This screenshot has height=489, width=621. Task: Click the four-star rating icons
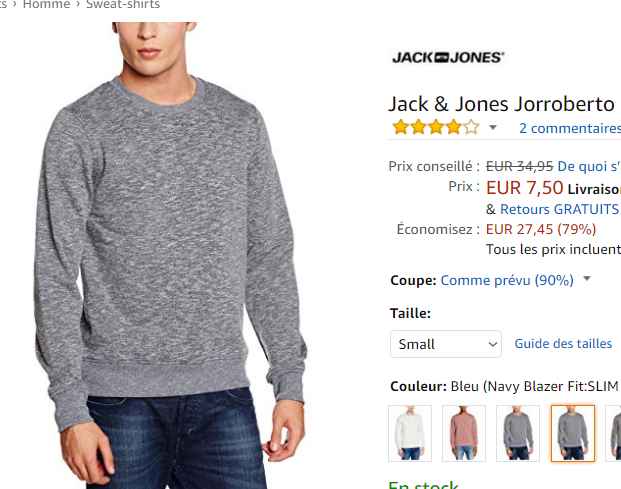click(435, 127)
